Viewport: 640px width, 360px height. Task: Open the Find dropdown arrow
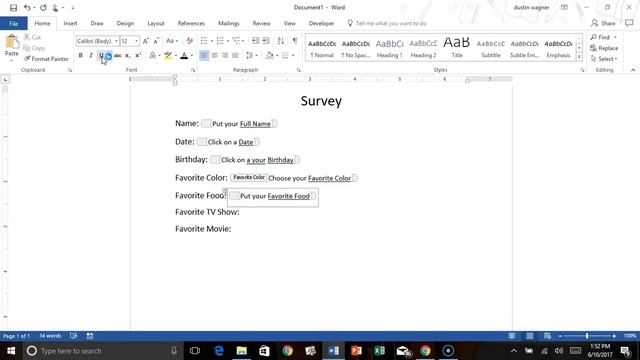pos(615,37)
